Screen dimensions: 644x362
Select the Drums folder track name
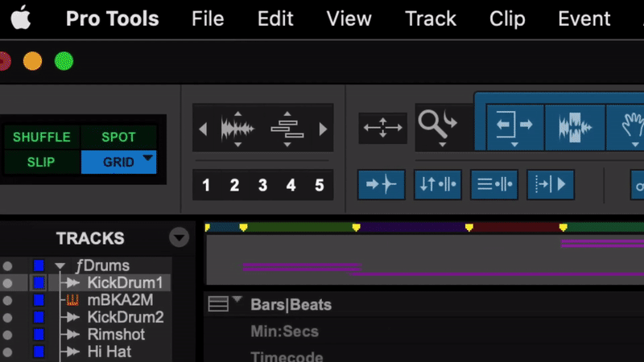(103, 266)
